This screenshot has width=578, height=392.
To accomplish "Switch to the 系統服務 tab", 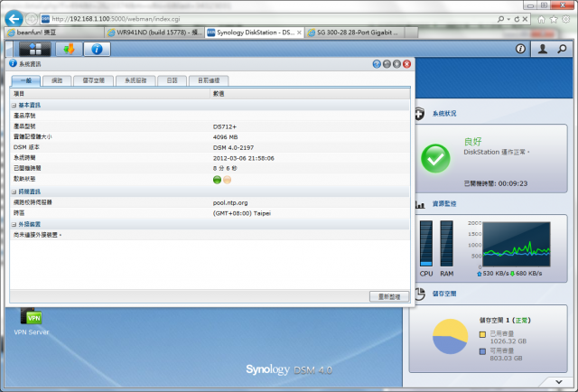I will (x=135, y=80).
